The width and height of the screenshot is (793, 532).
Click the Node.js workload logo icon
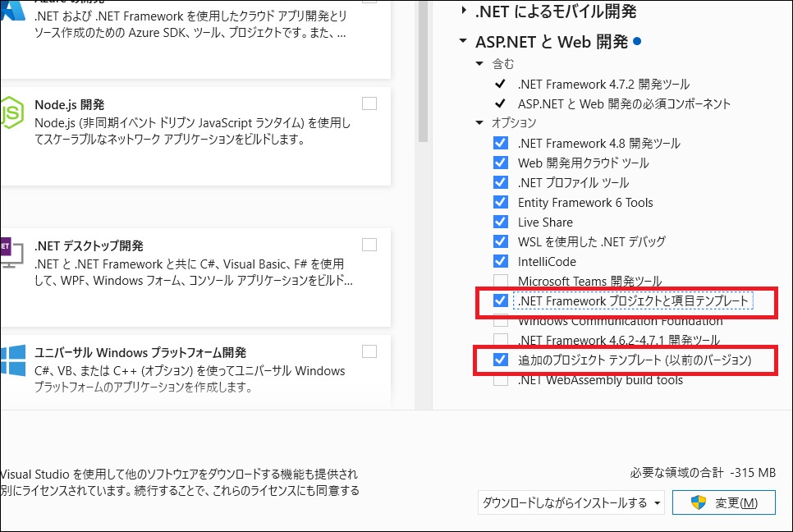pos(11,112)
